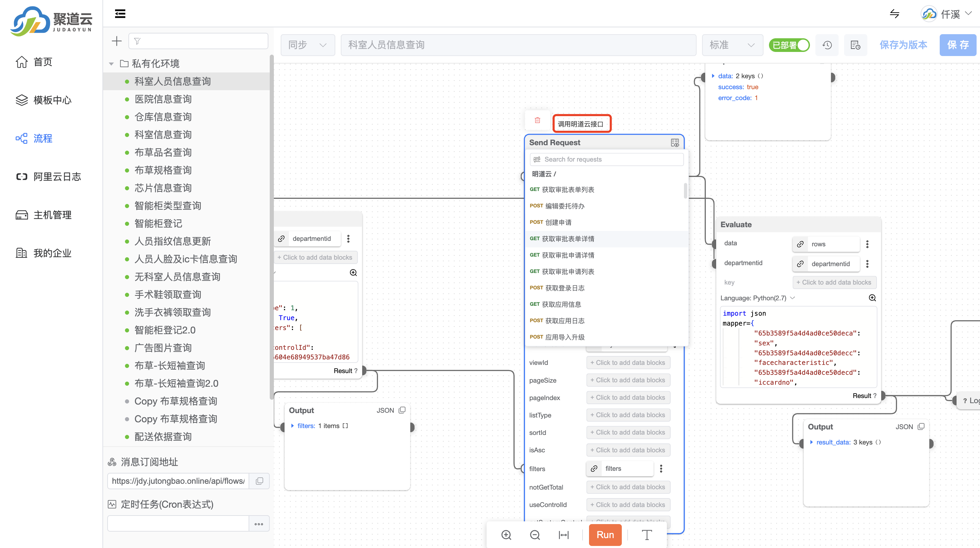
Task: Open the 仟溪 user account menu
Action: click(946, 14)
